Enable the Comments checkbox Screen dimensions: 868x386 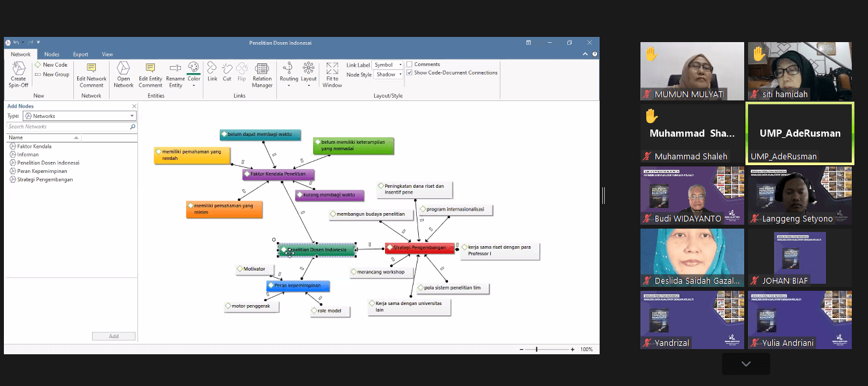(x=410, y=64)
